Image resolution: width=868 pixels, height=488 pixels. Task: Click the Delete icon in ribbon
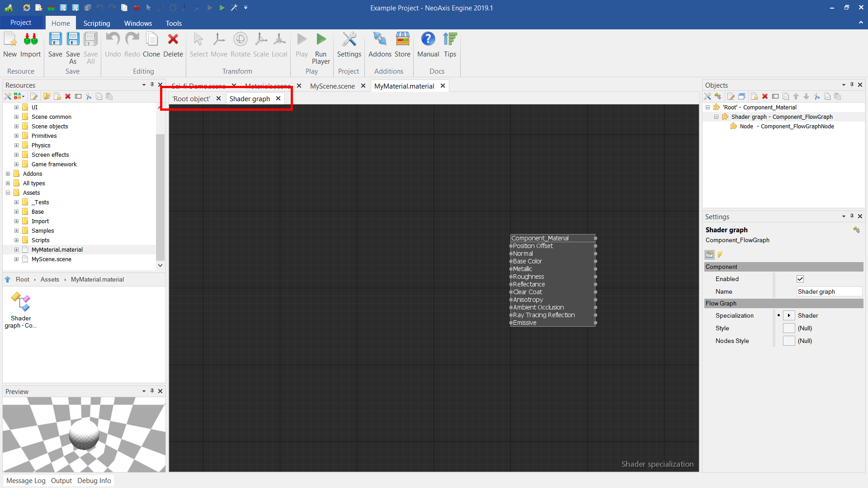pyautogui.click(x=173, y=40)
